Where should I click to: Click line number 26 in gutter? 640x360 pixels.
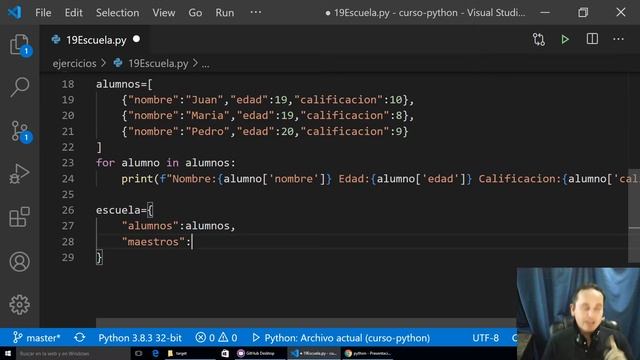pos(68,210)
